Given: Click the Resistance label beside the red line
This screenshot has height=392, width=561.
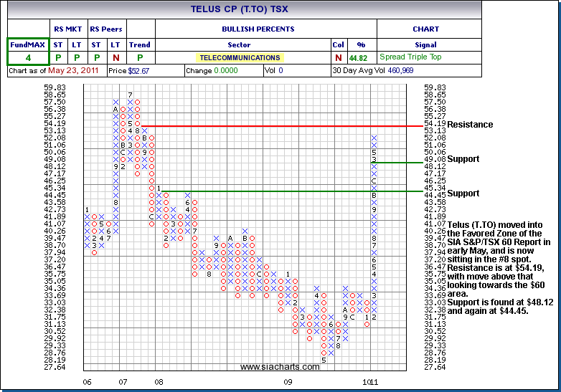Looking at the screenshot, I should pyautogui.click(x=470, y=125).
